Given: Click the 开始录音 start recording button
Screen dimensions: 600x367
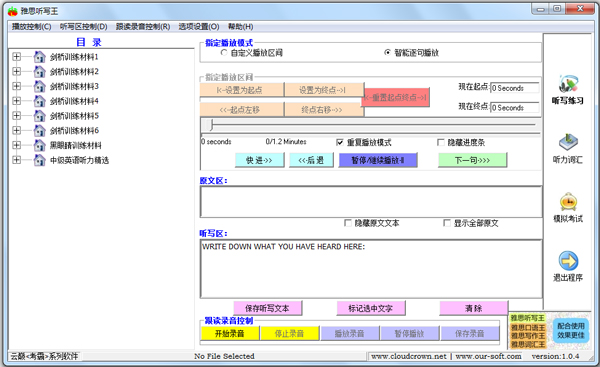Looking at the screenshot, I should click(230, 333).
